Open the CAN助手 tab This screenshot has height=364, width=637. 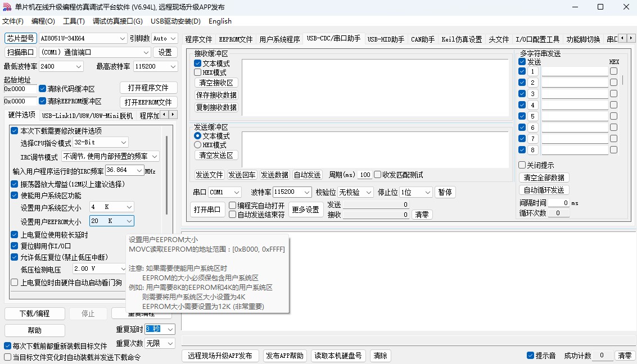(x=422, y=39)
